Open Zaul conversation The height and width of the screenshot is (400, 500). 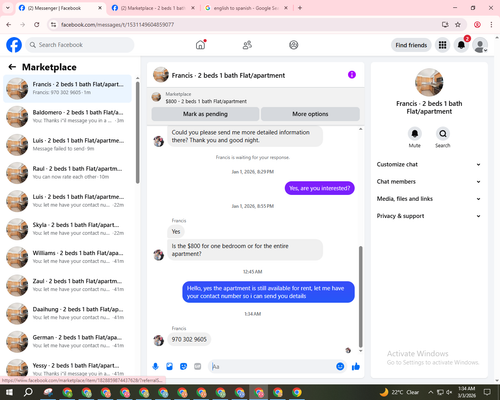click(67, 285)
